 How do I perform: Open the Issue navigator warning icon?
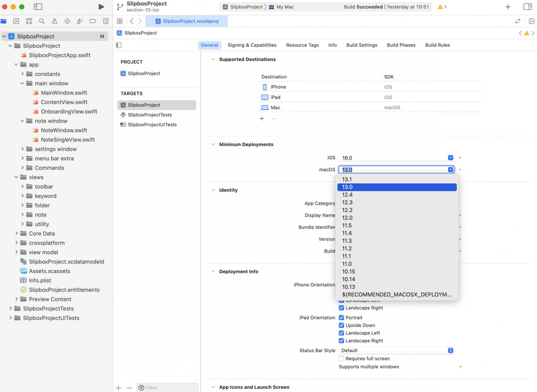click(55, 21)
